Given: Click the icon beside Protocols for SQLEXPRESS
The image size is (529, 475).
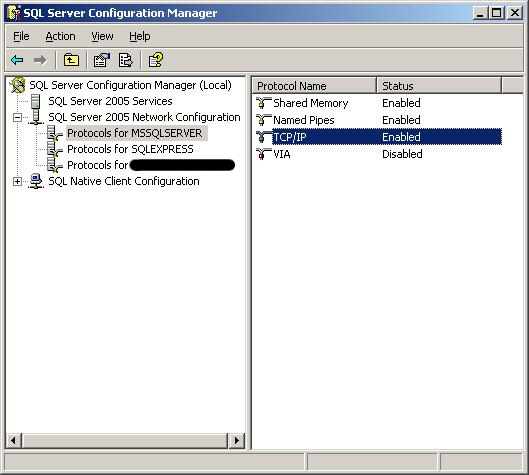Looking at the screenshot, I should pos(55,149).
